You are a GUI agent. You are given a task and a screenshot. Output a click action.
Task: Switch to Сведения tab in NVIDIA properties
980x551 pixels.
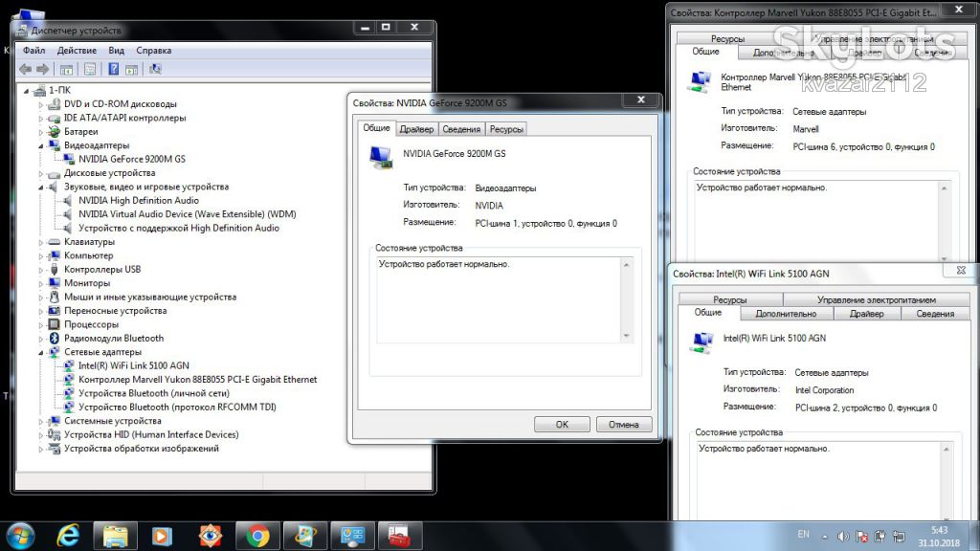(461, 129)
